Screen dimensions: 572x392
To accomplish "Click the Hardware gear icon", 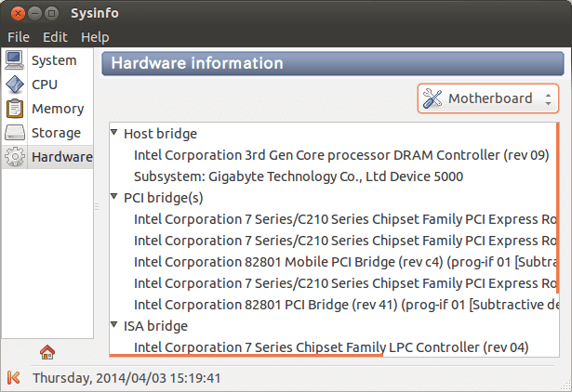I will 14,157.
